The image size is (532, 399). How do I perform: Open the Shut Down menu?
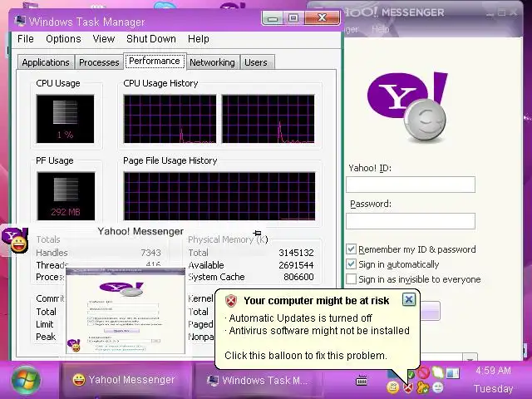tap(151, 39)
